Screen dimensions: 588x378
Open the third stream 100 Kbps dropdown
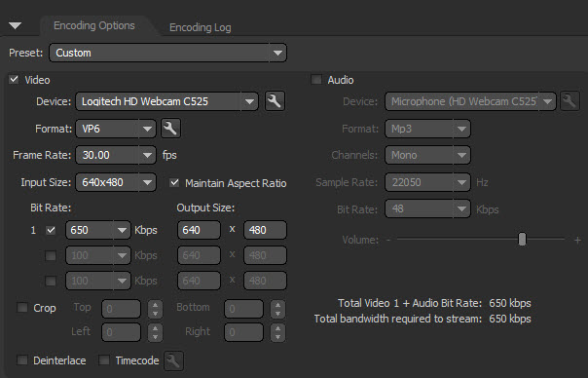tap(98, 281)
